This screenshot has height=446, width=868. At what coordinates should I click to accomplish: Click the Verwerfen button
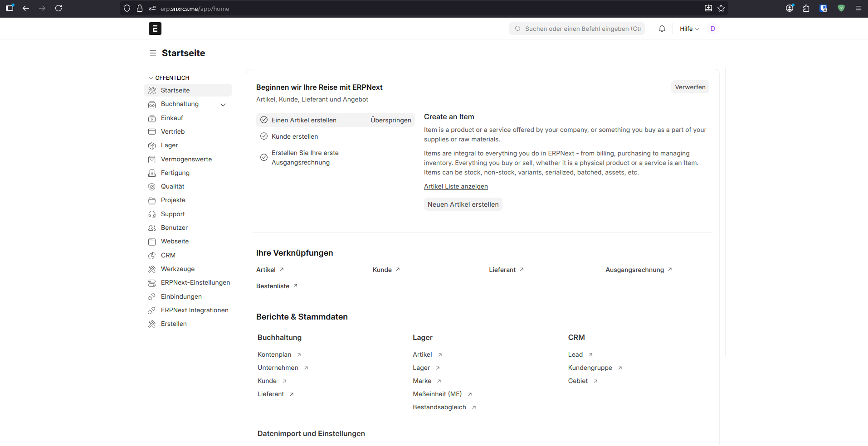pos(690,87)
